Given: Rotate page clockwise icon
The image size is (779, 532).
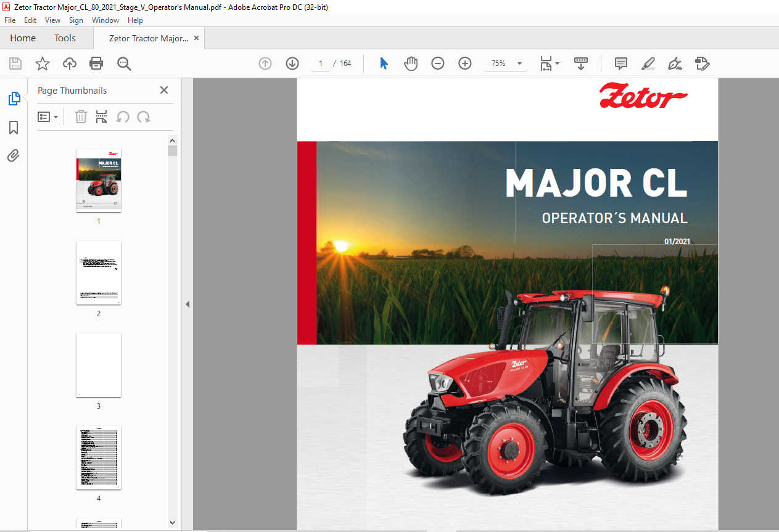Looking at the screenshot, I should [144, 117].
